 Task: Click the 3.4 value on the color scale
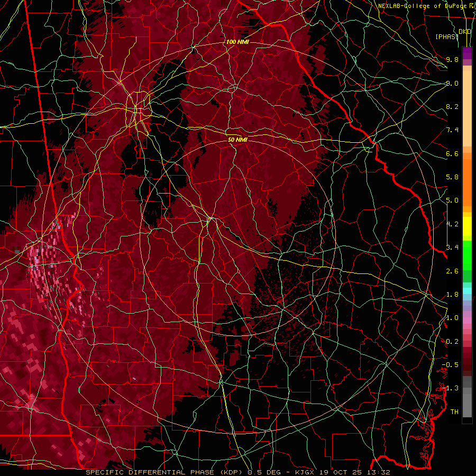tap(452, 248)
